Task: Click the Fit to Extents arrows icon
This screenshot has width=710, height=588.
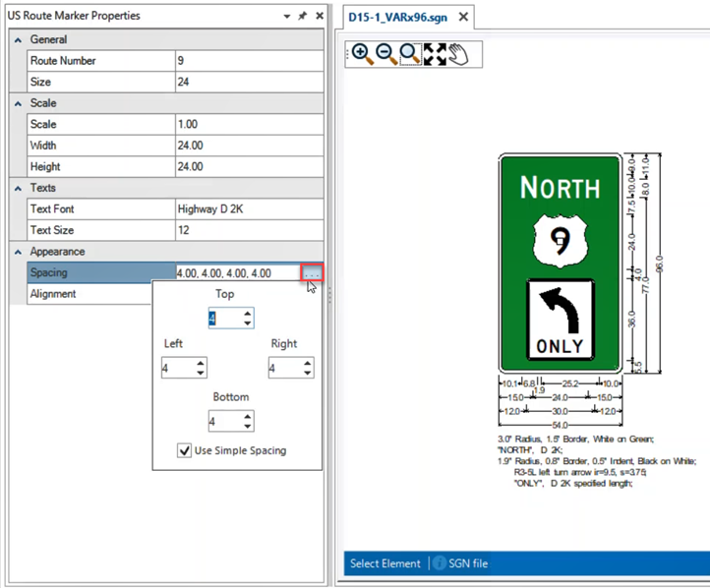Action: point(435,54)
